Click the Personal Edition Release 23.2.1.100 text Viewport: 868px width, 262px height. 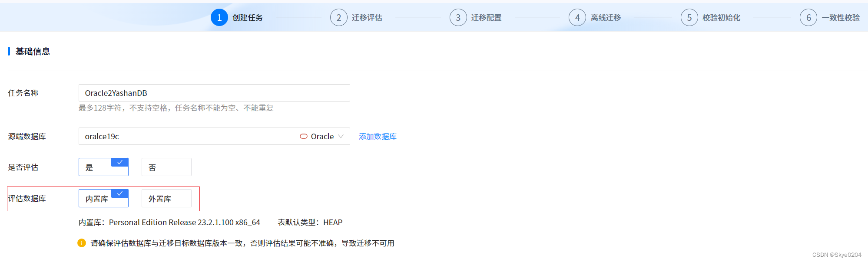(x=185, y=223)
